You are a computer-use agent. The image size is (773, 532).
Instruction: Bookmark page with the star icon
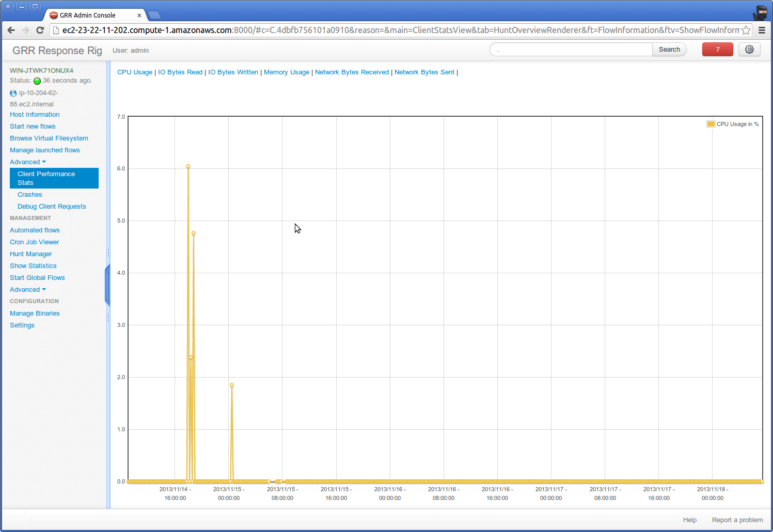point(746,30)
